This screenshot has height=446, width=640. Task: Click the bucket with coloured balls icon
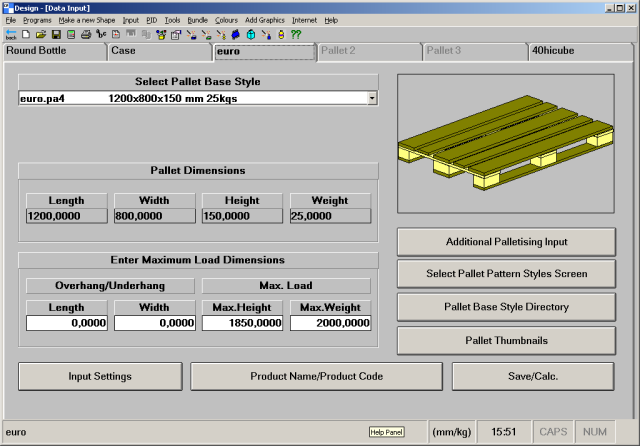tap(161, 35)
